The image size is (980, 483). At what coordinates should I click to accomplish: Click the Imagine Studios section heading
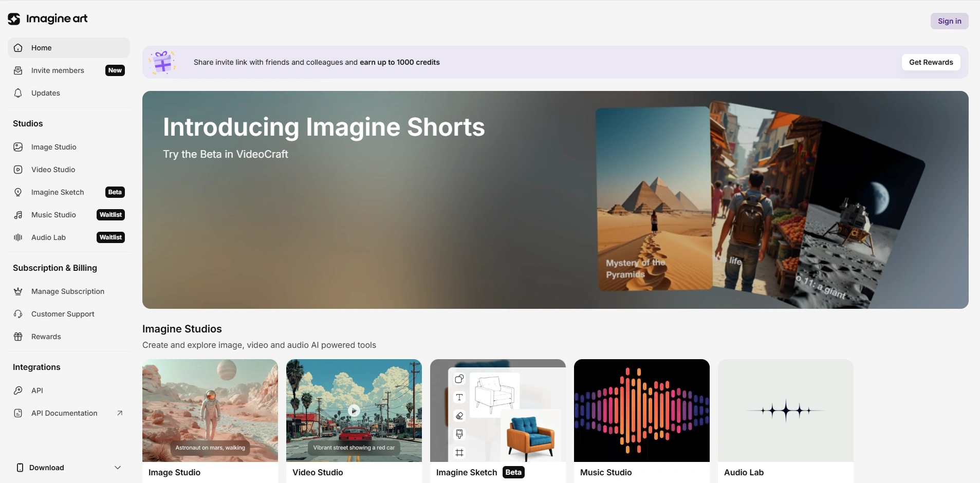pos(182,329)
